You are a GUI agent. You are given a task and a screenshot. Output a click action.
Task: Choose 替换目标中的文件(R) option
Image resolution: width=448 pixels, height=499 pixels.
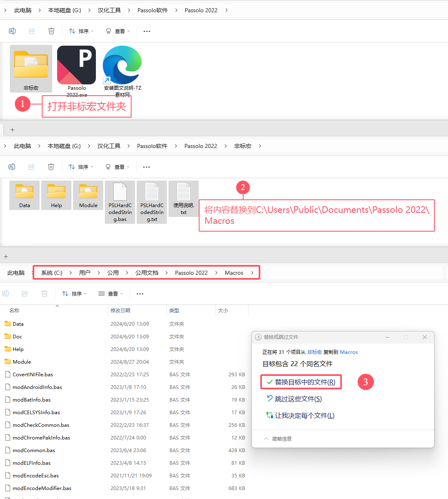click(x=301, y=382)
